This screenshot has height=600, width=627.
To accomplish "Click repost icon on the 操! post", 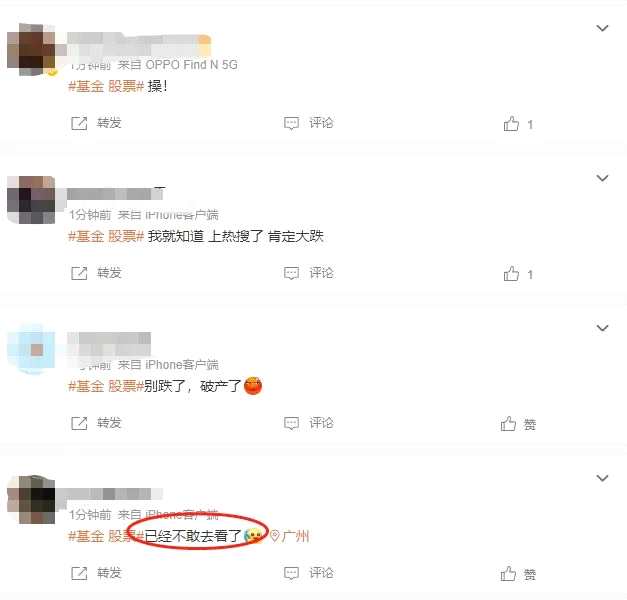I will point(79,123).
